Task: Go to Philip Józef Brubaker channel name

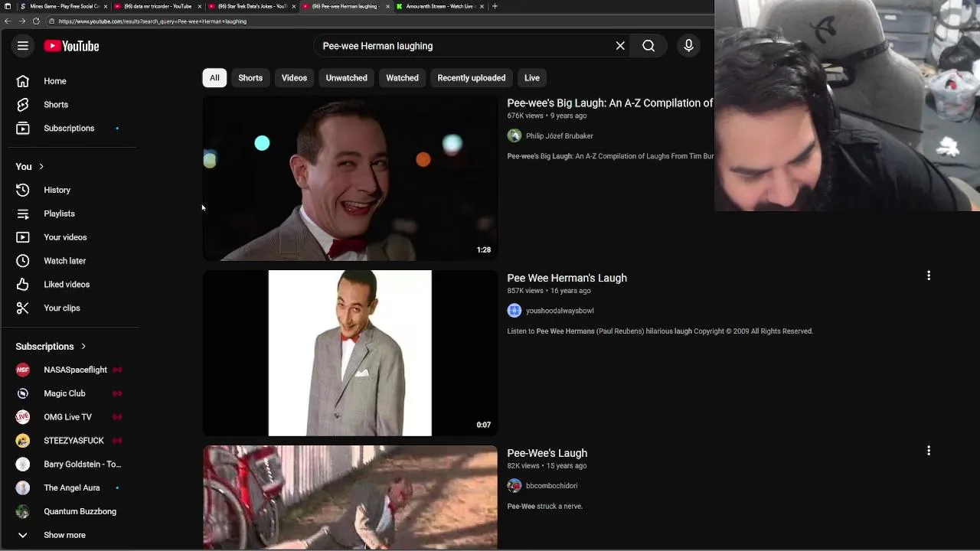Action: [560, 136]
